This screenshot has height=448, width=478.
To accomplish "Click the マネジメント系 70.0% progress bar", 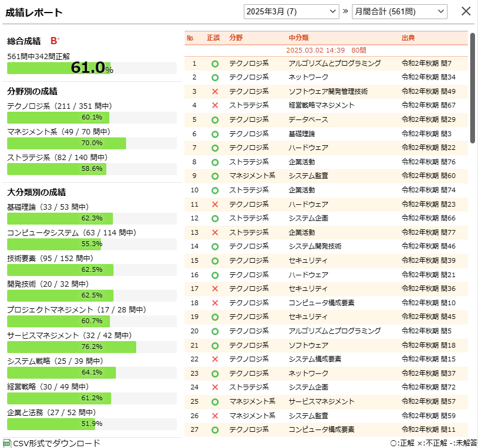I will tap(92, 143).
